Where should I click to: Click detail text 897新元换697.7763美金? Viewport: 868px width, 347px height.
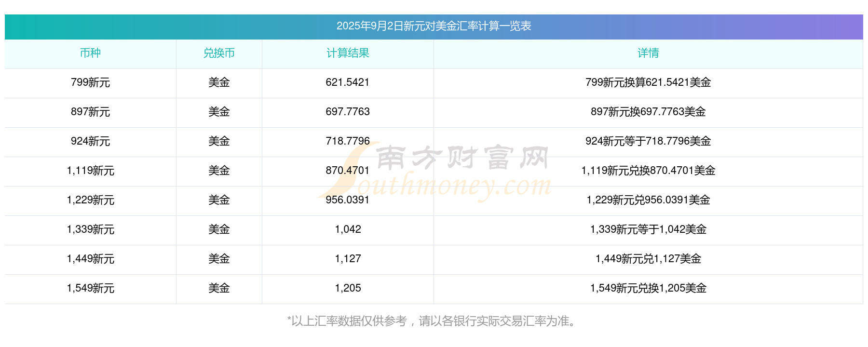click(648, 112)
